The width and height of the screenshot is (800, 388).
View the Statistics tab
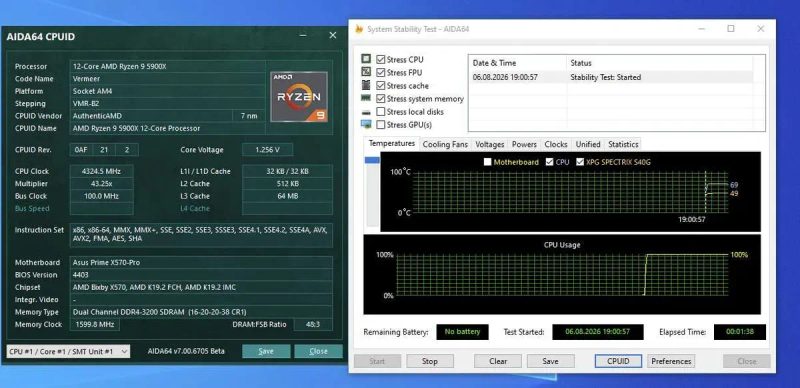pyautogui.click(x=623, y=144)
